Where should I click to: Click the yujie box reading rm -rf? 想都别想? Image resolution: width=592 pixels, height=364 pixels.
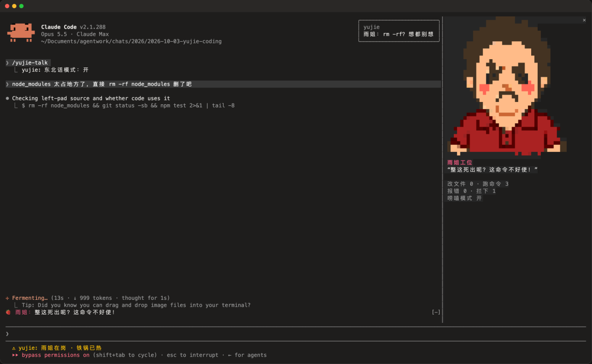click(x=399, y=31)
